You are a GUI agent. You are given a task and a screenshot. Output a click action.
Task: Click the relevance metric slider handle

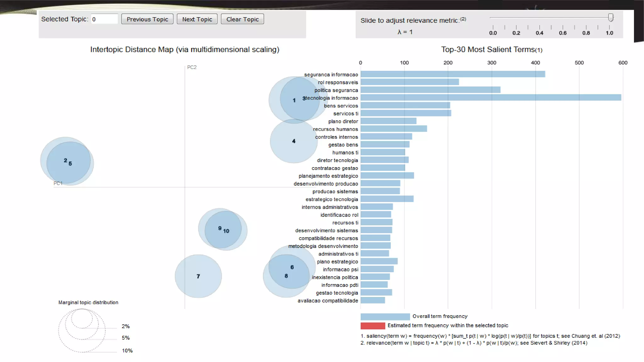tap(611, 18)
